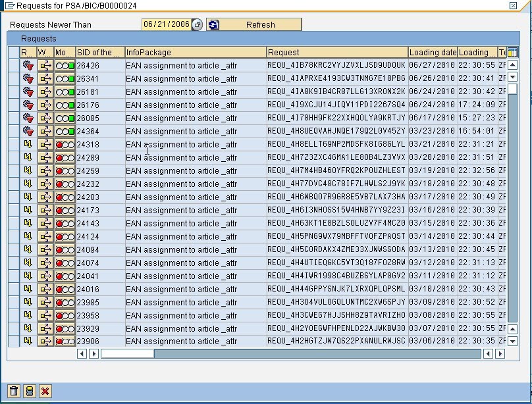Click the table layout icon in grid header corner
The width and height of the screenshot is (532, 404).
tap(512, 52)
